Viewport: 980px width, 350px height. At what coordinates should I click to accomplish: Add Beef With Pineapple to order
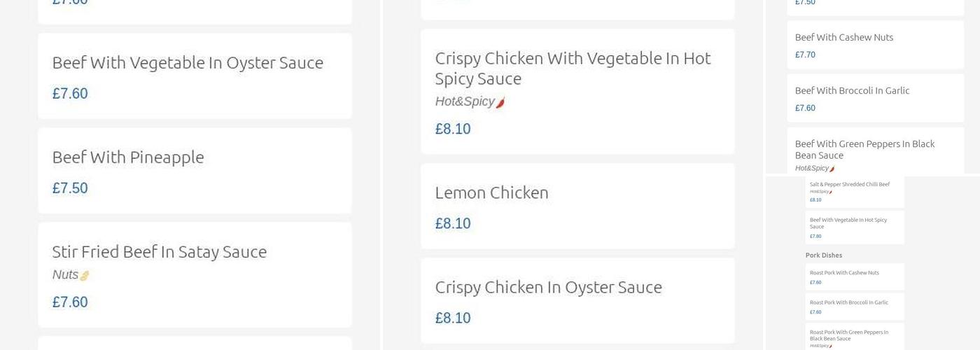coord(128,157)
